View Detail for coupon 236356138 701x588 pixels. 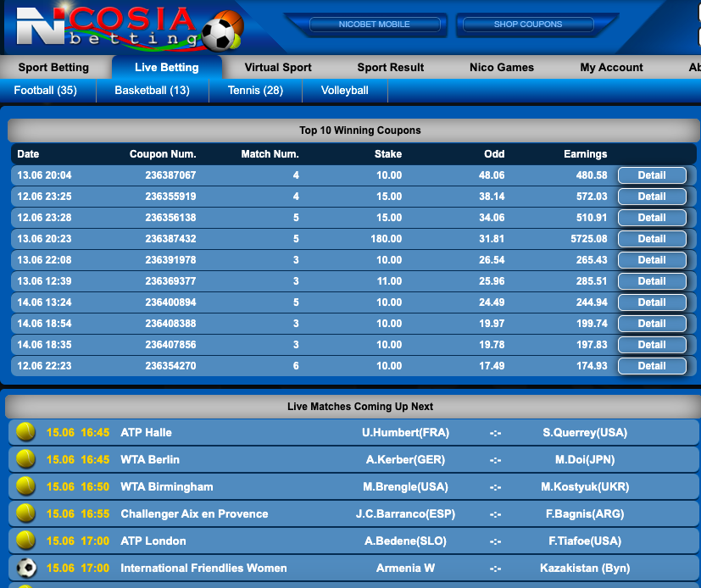click(x=652, y=218)
